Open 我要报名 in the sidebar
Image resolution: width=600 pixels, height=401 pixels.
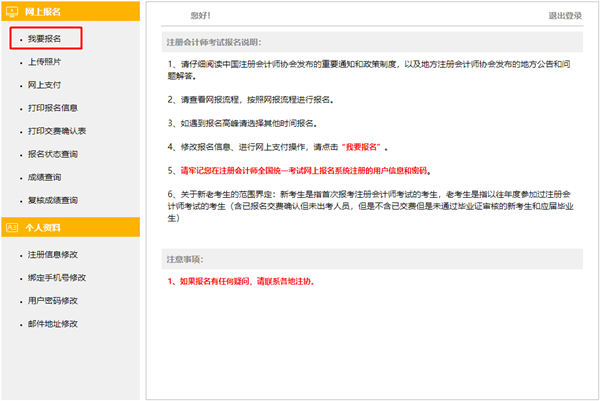coord(44,38)
